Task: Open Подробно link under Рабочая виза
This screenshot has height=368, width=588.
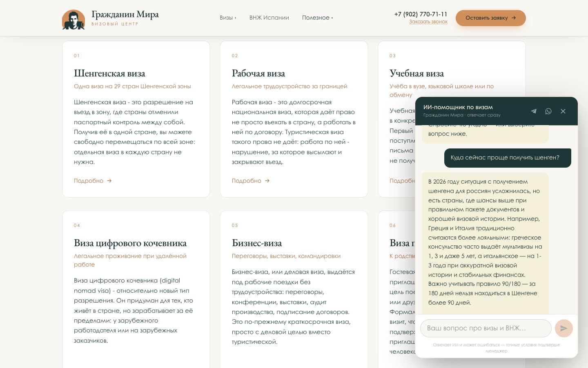Action: 251,181
